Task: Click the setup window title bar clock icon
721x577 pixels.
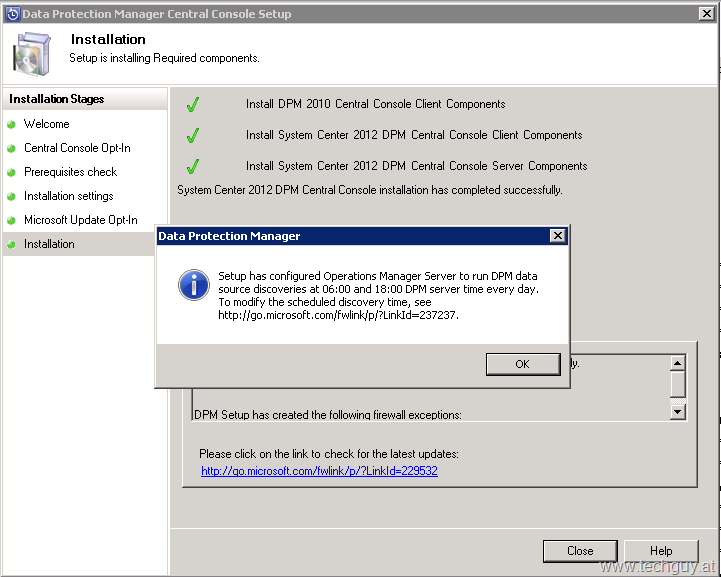Action: point(12,14)
